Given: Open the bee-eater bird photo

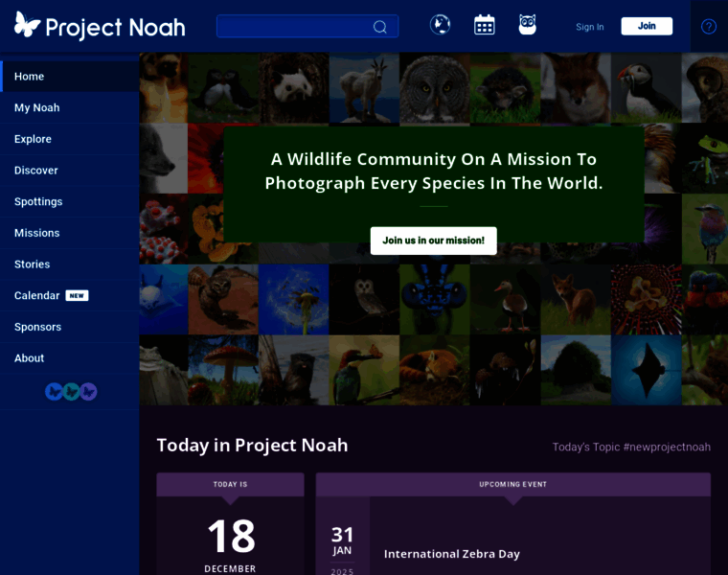Looking at the screenshot, I should (364, 370).
